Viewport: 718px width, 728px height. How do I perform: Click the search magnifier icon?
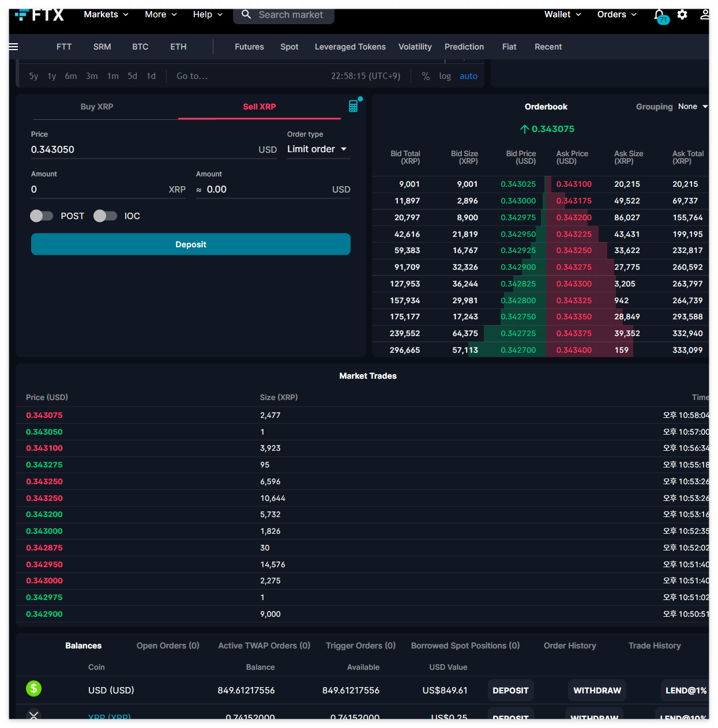click(x=246, y=14)
